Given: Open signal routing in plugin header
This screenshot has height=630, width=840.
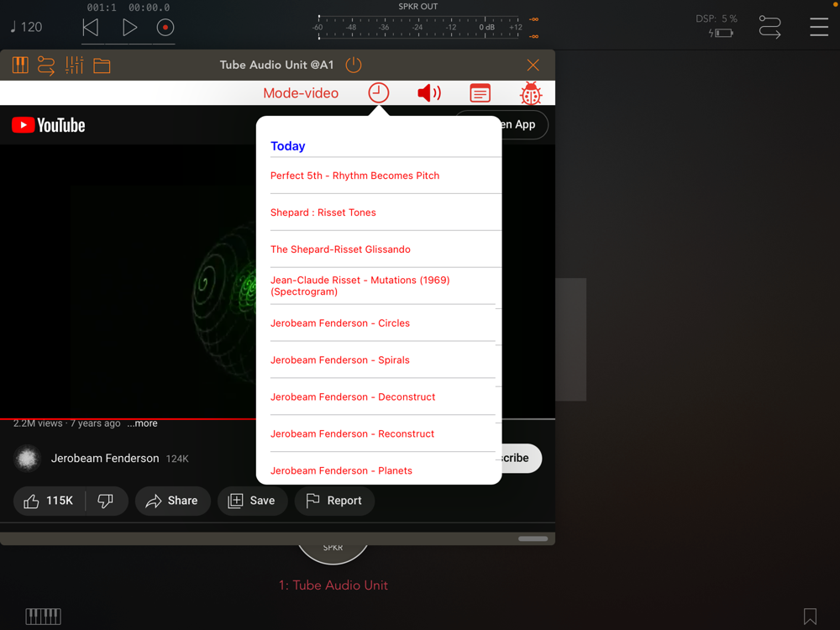Looking at the screenshot, I should click(46, 66).
